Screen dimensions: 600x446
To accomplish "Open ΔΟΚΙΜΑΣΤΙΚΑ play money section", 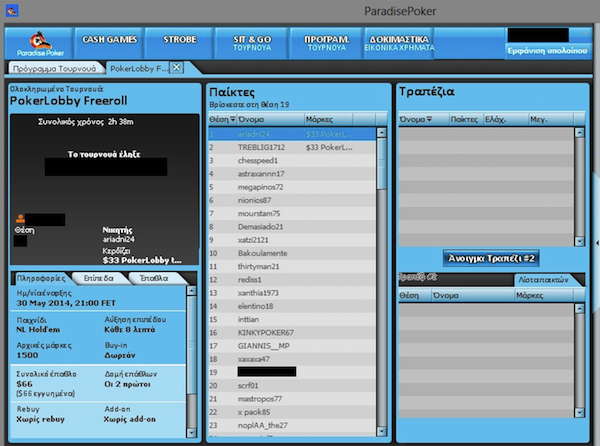I will coord(399,43).
